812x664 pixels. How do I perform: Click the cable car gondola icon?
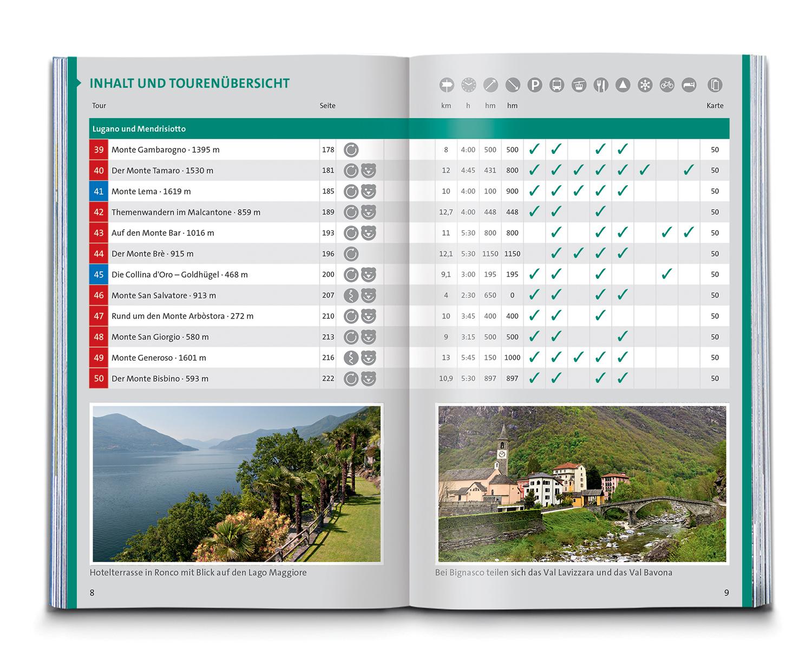point(579,85)
